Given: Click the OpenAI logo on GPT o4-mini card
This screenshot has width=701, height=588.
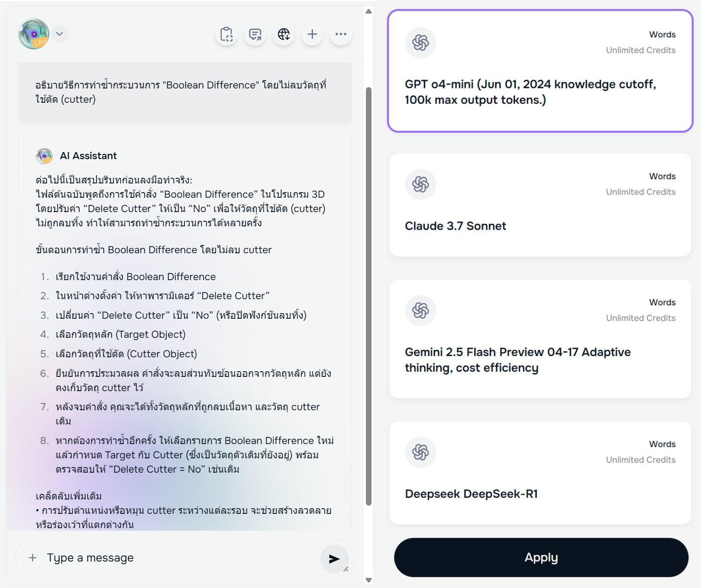Looking at the screenshot, I should (x=421, y=42).
